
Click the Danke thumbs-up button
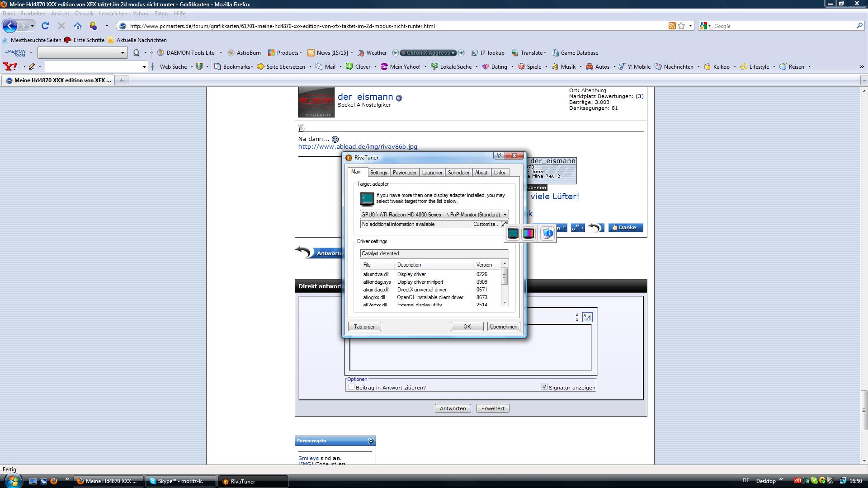click(625, 228)
